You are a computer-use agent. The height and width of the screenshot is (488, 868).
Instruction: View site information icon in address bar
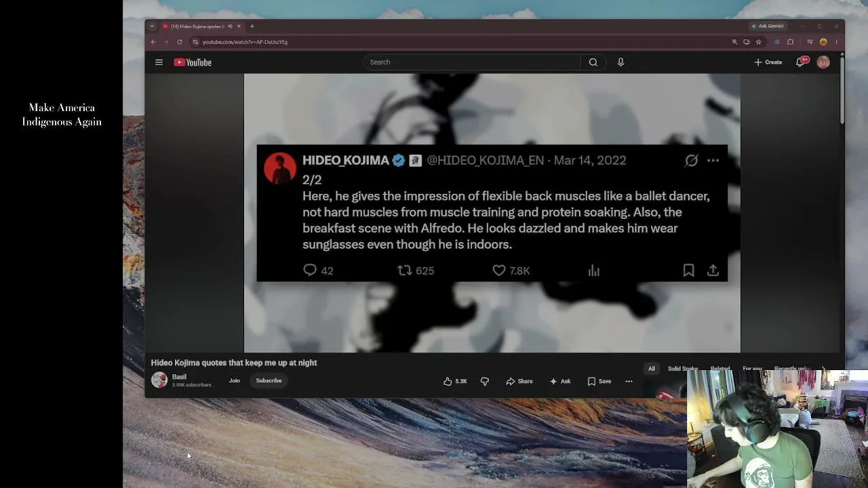coord(195,42)
